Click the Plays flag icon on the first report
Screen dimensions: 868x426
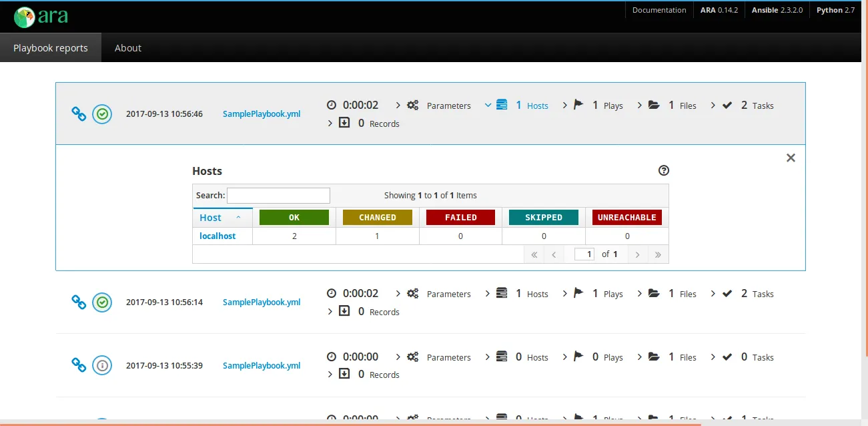[x=577, y=104]
